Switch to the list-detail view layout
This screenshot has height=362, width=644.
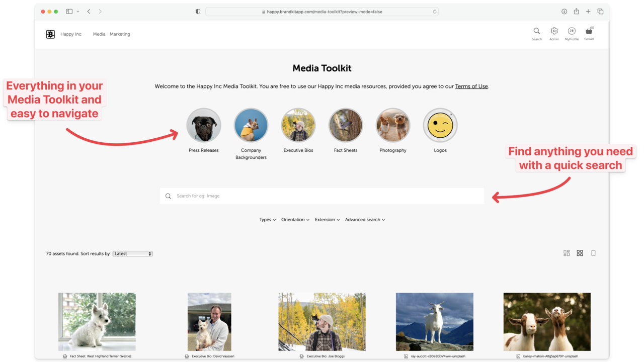(567, 253)
